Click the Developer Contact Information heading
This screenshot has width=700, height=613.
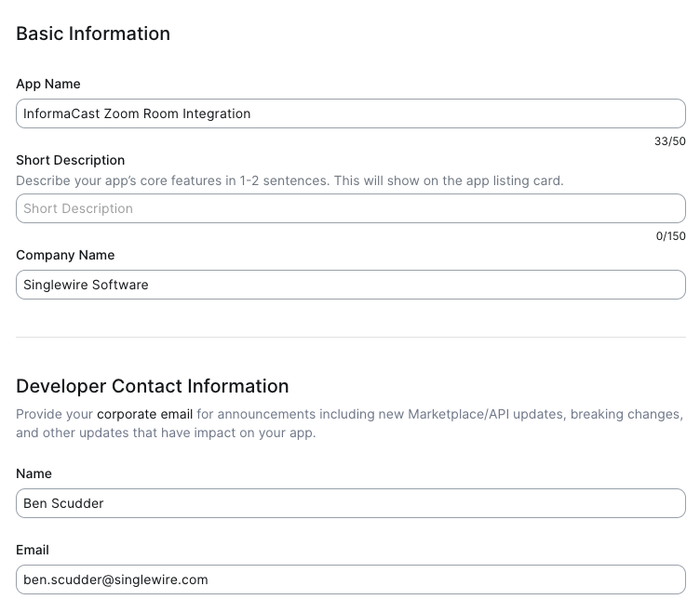[153, 386]
